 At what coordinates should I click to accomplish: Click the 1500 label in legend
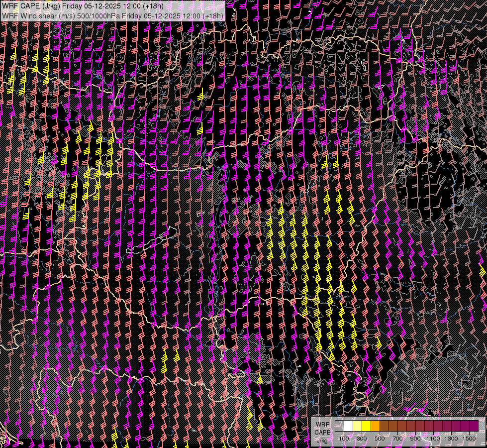469,438
